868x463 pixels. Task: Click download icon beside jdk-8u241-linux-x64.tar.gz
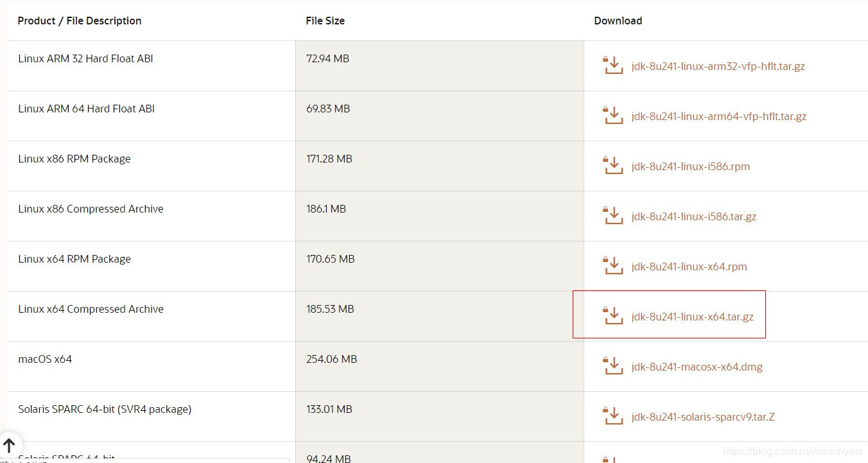[x=613, y=316]
